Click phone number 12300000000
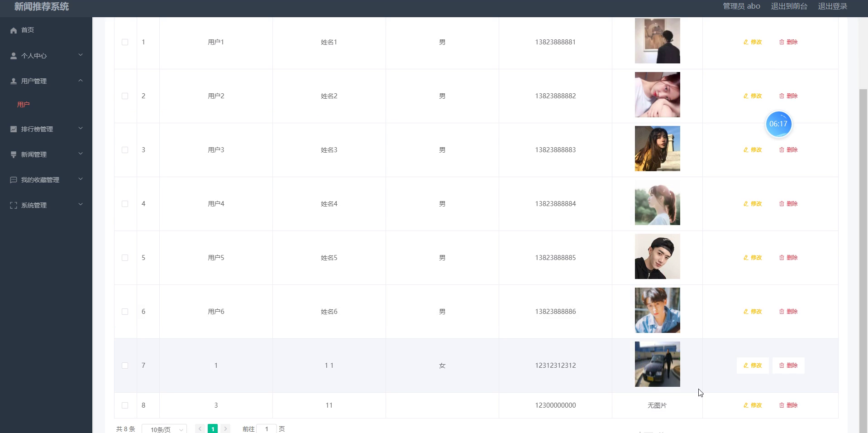This screenshot has height=433, width=868. pyautogui.click(x=555, y=405)
